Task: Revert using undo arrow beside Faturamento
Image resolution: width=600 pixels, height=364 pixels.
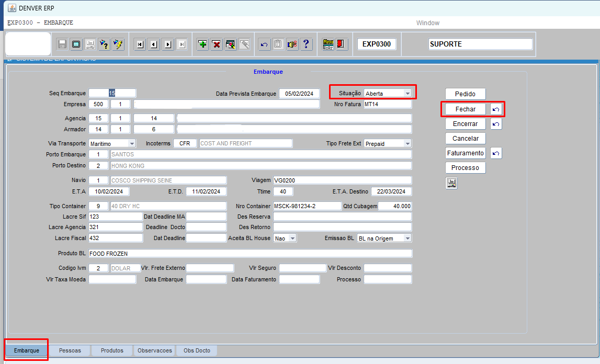Action: (496, 153)
